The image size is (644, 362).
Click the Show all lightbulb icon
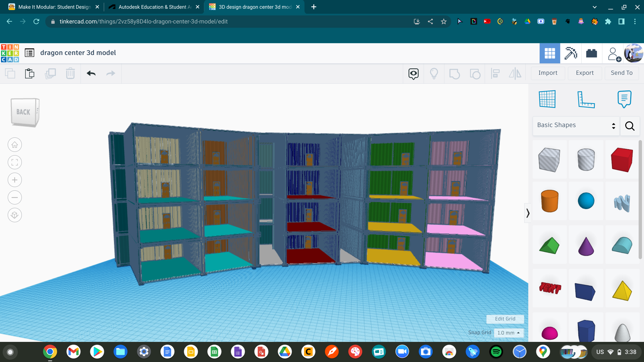pos(434,74)
